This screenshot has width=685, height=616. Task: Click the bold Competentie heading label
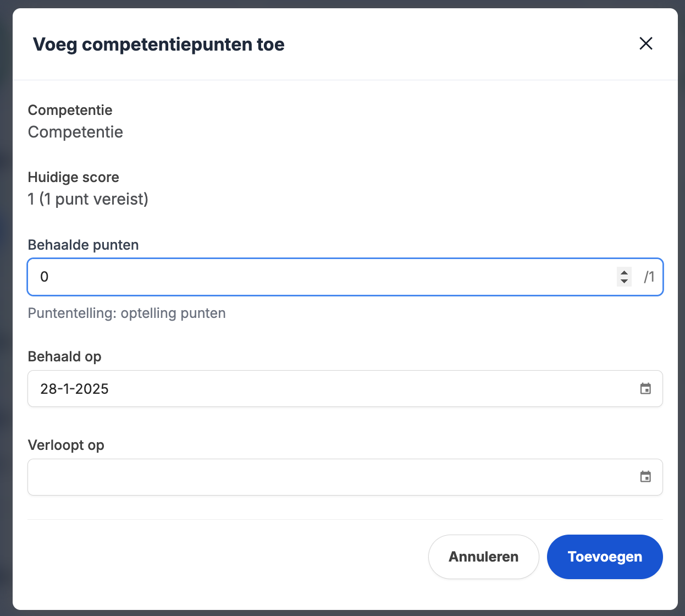tap(70, 110)
